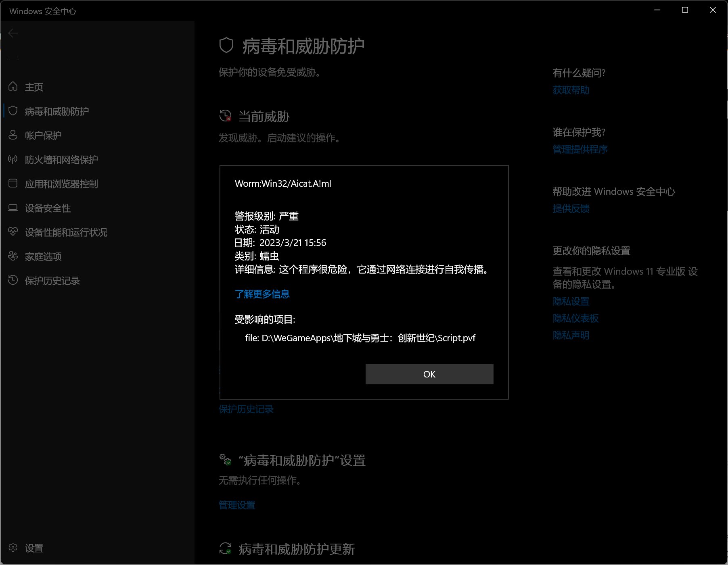Collapse the sidebar with hamburger menu
This screenshot has width=728, height=565.
(x=13, y=57)
